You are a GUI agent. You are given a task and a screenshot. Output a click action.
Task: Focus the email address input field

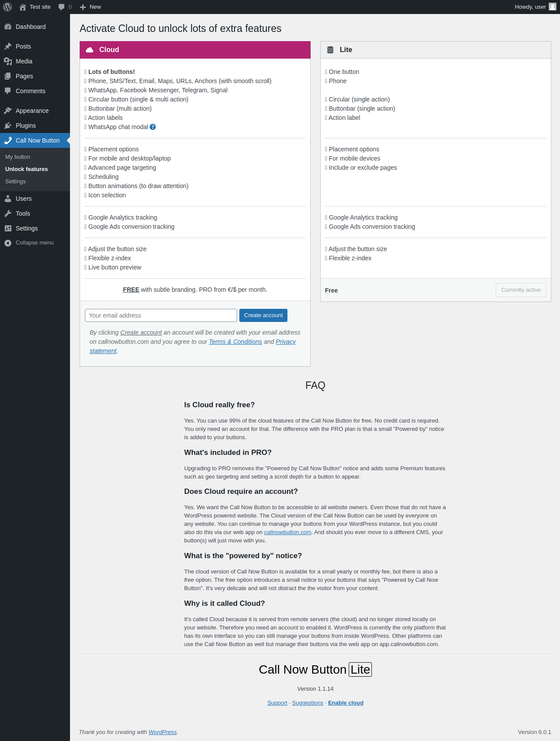[161, 315]
